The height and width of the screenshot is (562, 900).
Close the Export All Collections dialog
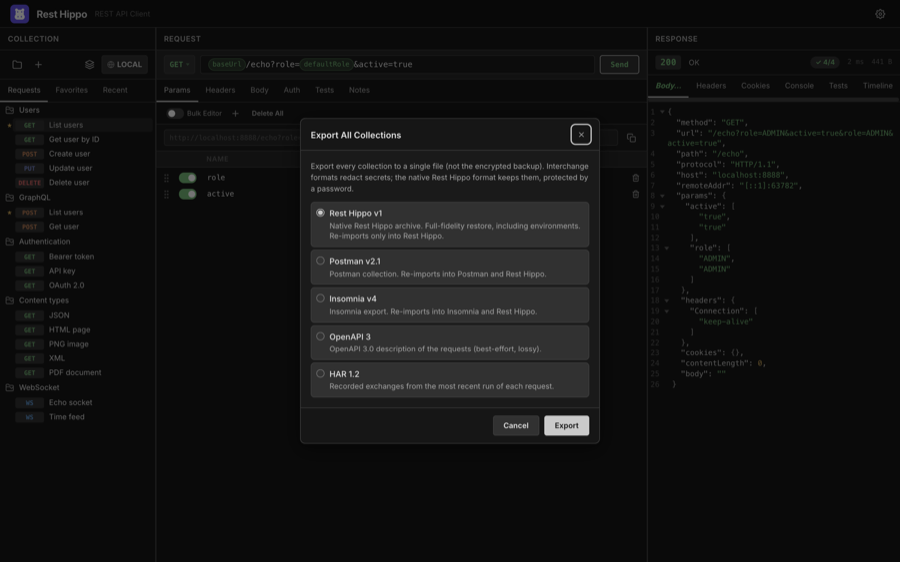tap(581, 135)
